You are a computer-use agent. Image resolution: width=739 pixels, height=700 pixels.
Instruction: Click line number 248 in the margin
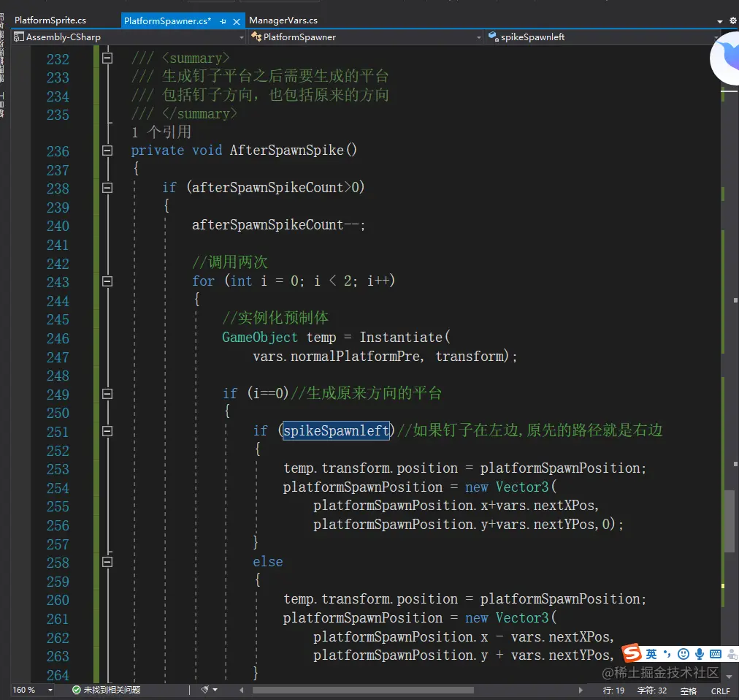pyautogui.click(x=58, y=376)
